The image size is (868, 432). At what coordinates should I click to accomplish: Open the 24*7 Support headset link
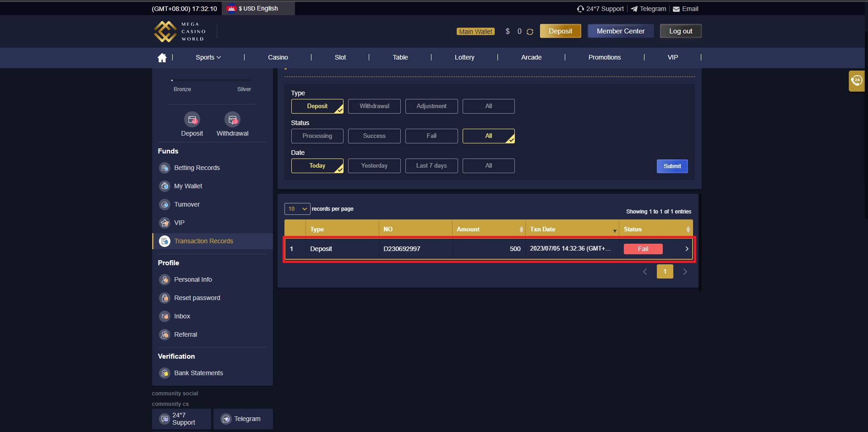[x=601, y=9]
